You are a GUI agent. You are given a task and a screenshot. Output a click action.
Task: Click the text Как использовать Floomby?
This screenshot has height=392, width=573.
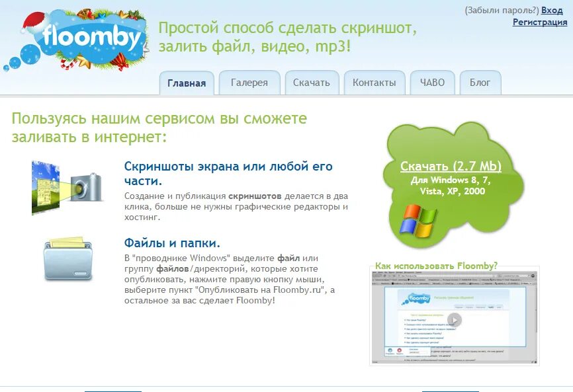tap(436, 266)
